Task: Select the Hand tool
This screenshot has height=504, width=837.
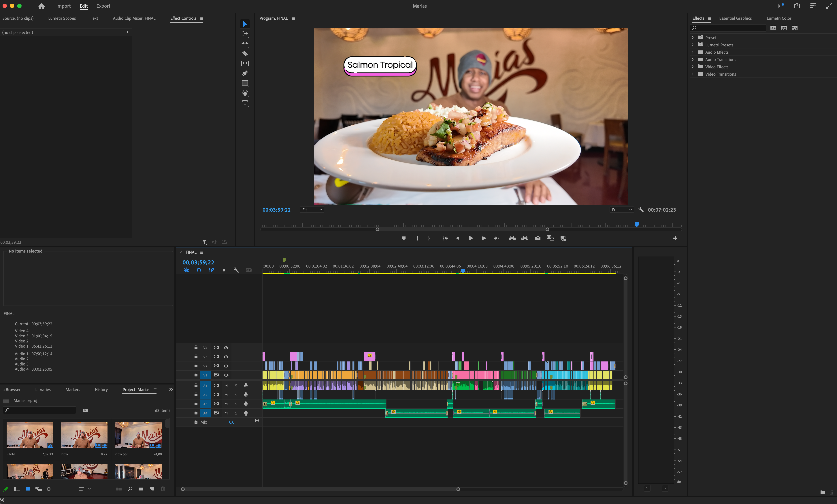Action: tap(245, 93)
